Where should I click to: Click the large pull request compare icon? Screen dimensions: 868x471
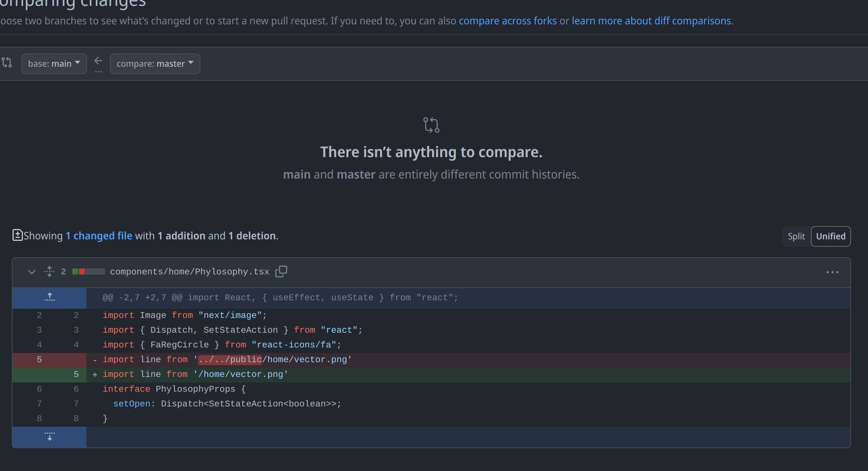(431, 125)
